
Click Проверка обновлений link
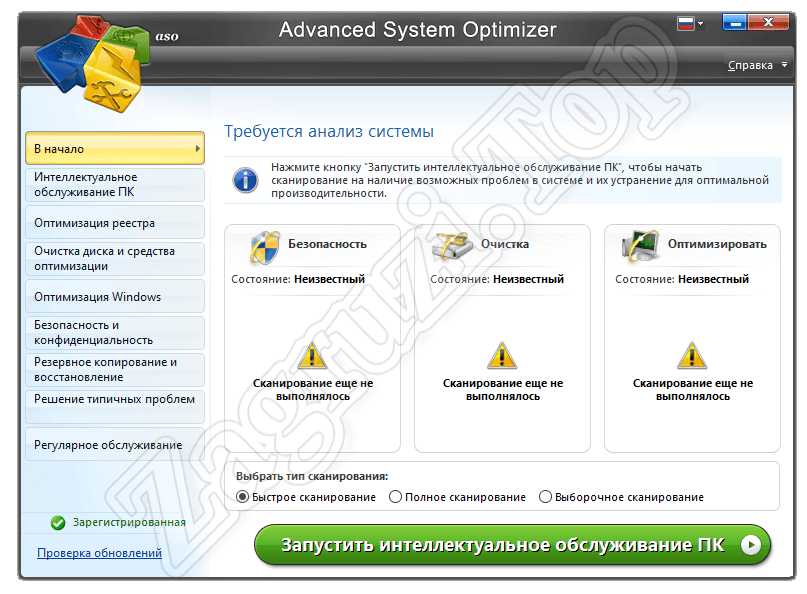[x=99, y=553]
